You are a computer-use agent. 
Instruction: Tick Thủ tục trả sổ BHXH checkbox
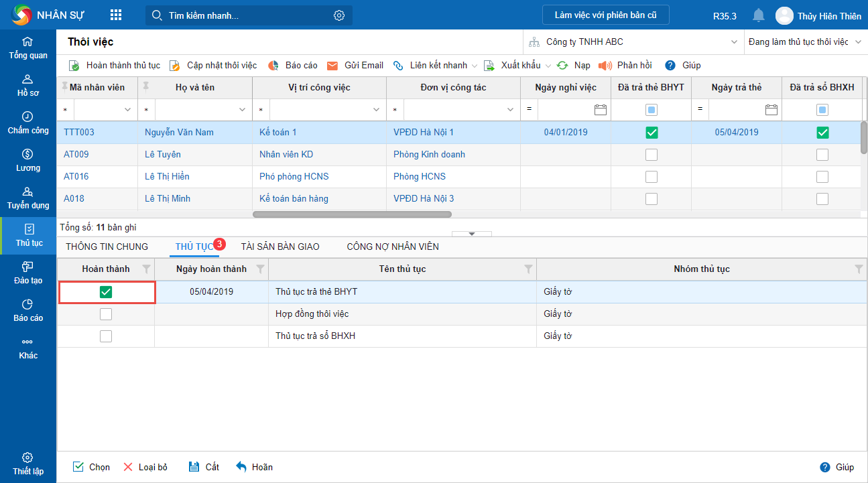[106, 336]
